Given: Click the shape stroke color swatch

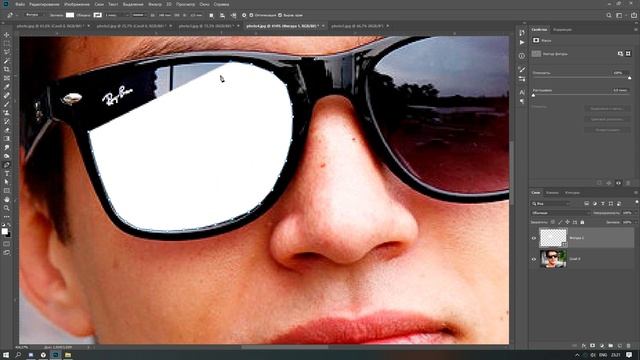Looking at the screenshot, I should point(98,15).
